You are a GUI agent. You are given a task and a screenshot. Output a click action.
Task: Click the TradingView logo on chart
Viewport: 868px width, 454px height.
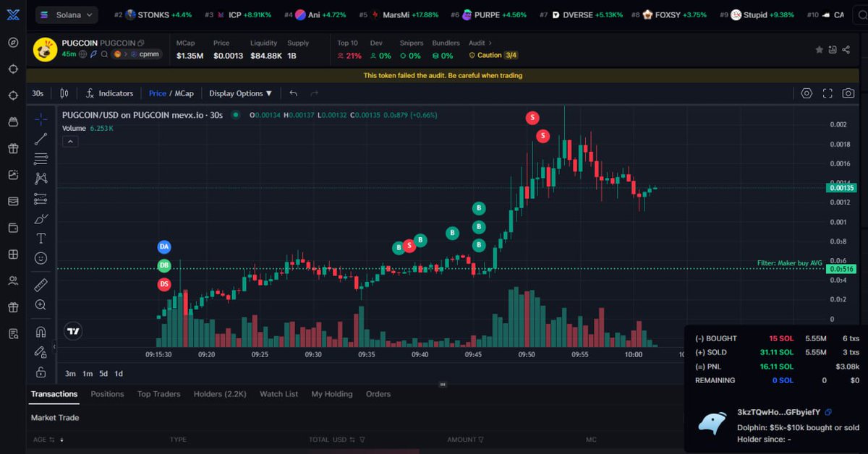click(73, 331)
